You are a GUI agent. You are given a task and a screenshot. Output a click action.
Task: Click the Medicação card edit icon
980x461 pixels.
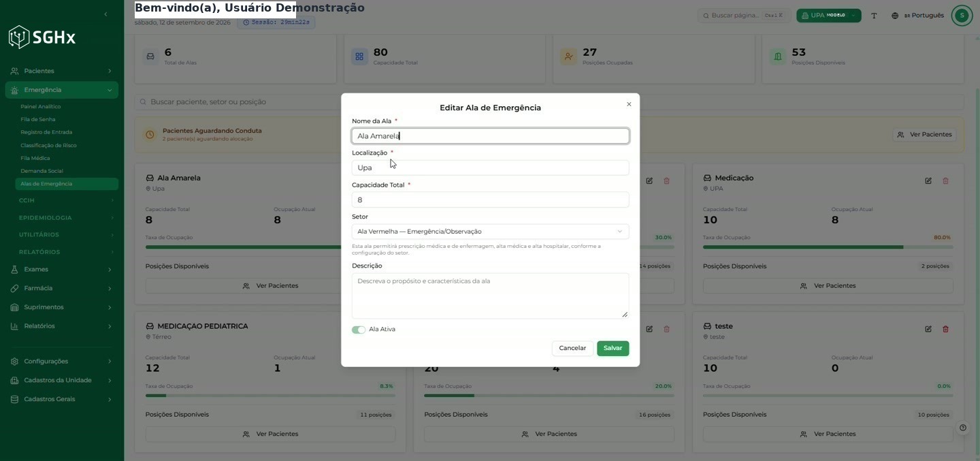pos(928,181)
